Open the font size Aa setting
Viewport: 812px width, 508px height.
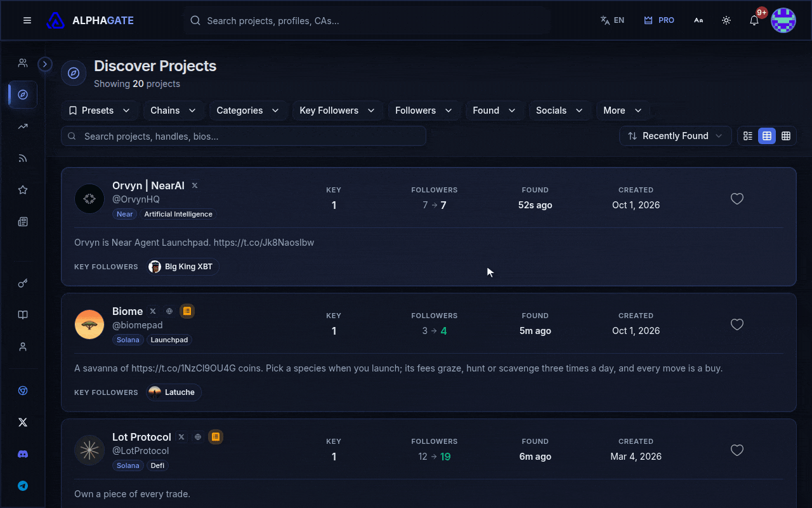tap(698, 20)
